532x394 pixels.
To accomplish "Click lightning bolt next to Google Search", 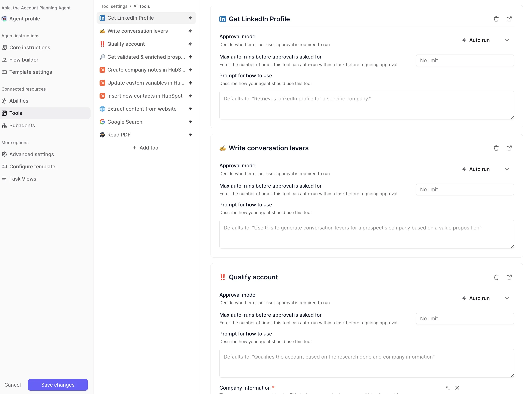I will 190,122.
